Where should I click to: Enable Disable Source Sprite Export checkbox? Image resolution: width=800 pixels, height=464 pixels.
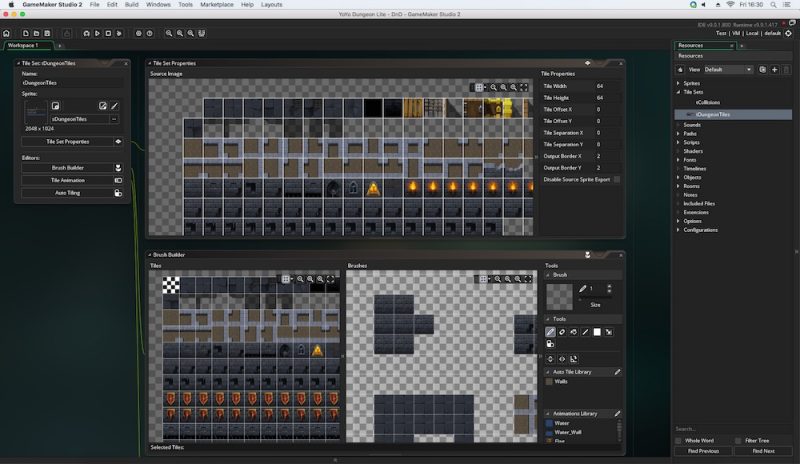(616, 179)
